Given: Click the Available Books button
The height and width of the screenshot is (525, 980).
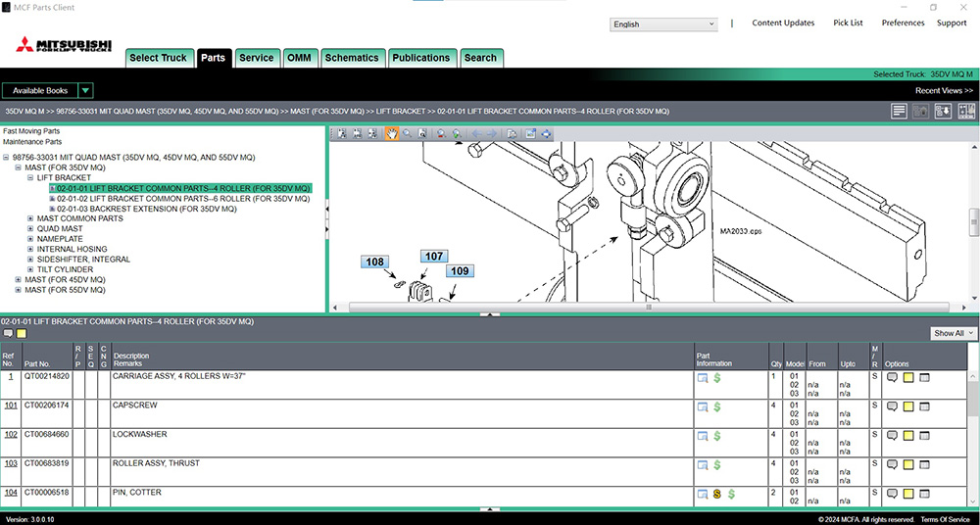Looking at the screenshot, I should tap(40, 91).
